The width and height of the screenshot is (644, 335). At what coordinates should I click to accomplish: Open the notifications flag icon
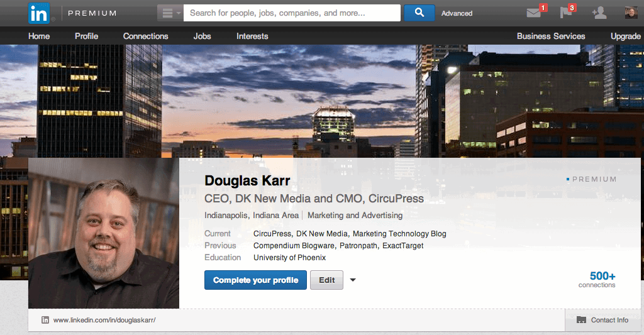(x=566, y=13)
